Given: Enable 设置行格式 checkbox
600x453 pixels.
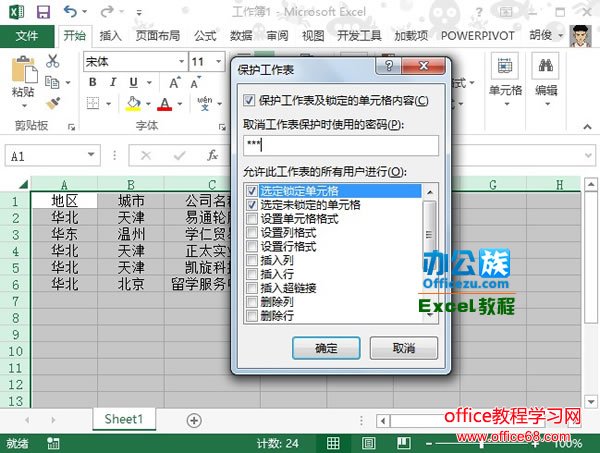Looking at the screenshot, I should 252,246.
